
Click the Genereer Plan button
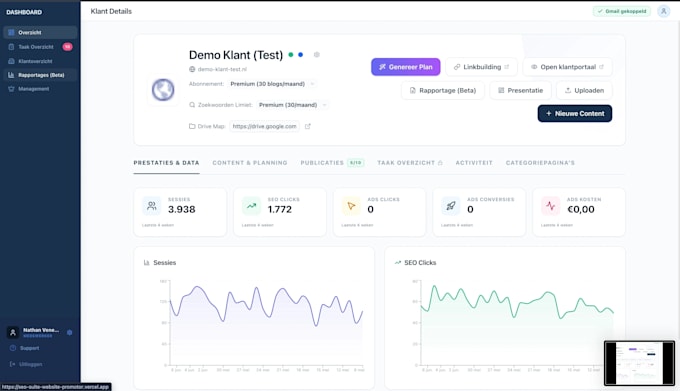pos(405,67)
